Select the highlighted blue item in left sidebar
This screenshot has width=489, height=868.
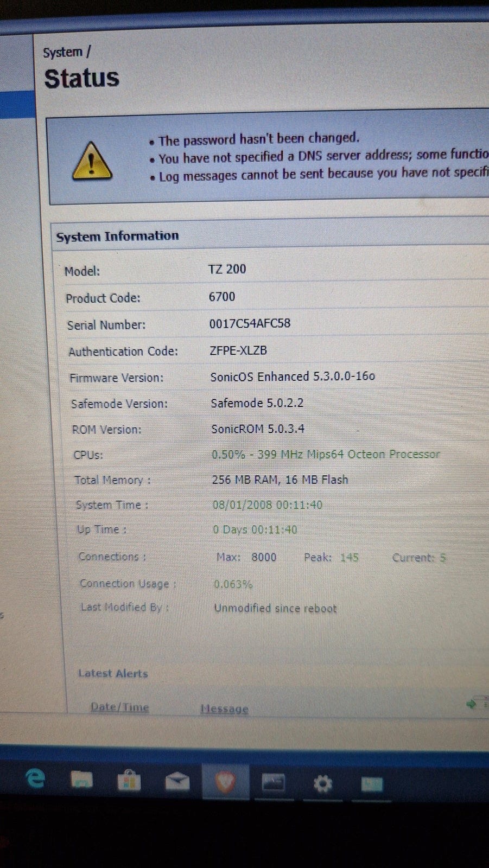pyautogui.click(x=17, y=105)
